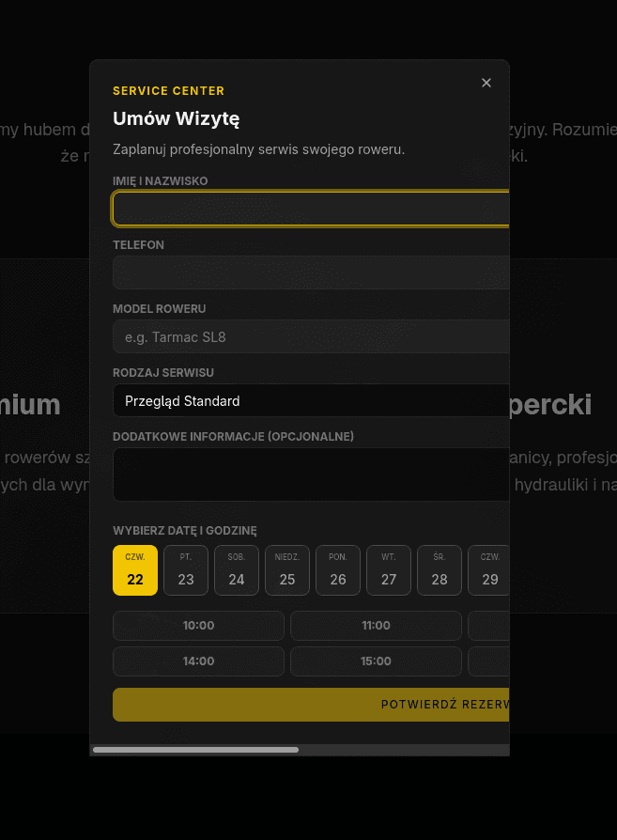Viewport: 617px width, 840px height.
Task: Pick the 14:00 time slot
Action: (x=198, y=661)
